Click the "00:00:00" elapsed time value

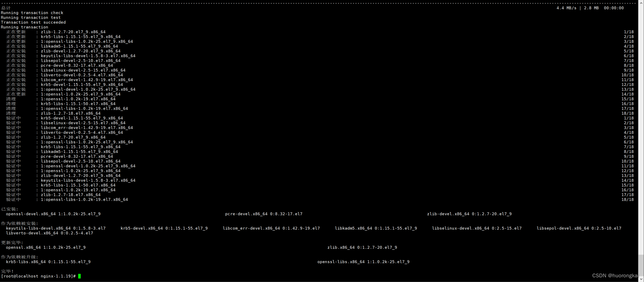tap(614, 8)
